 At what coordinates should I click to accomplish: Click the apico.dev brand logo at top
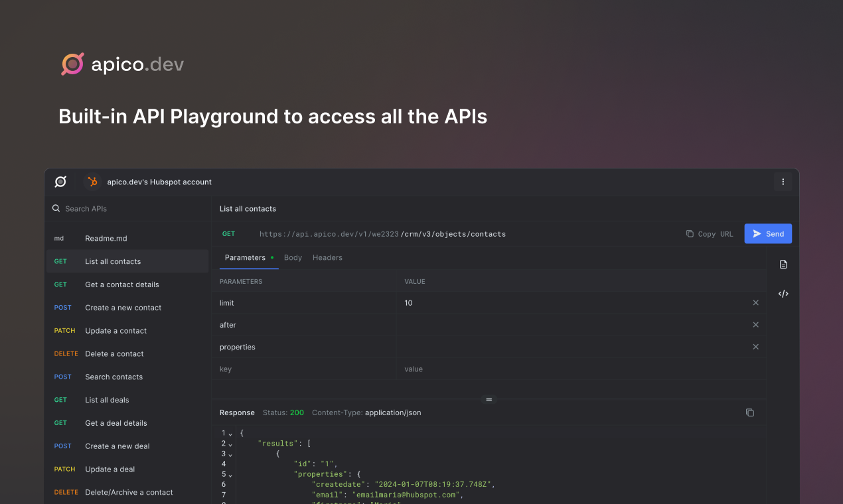pyautogui.click(x=123, y=64)
